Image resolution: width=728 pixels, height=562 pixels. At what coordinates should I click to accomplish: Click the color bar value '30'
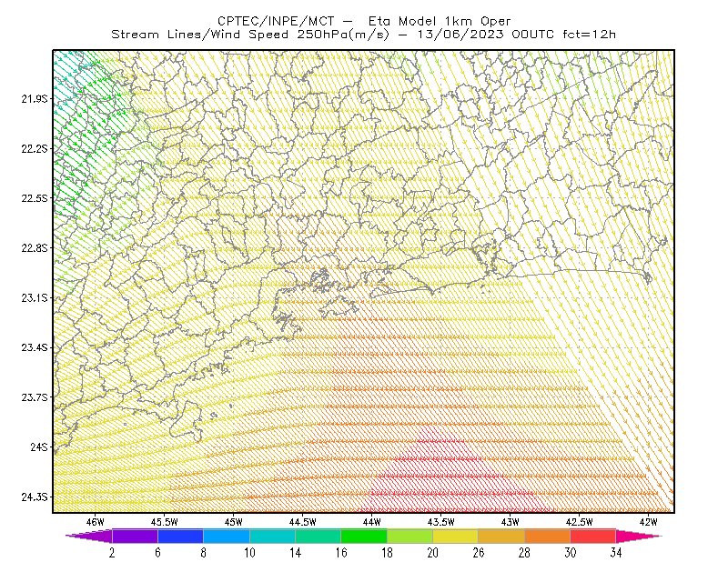click(571, 553)
